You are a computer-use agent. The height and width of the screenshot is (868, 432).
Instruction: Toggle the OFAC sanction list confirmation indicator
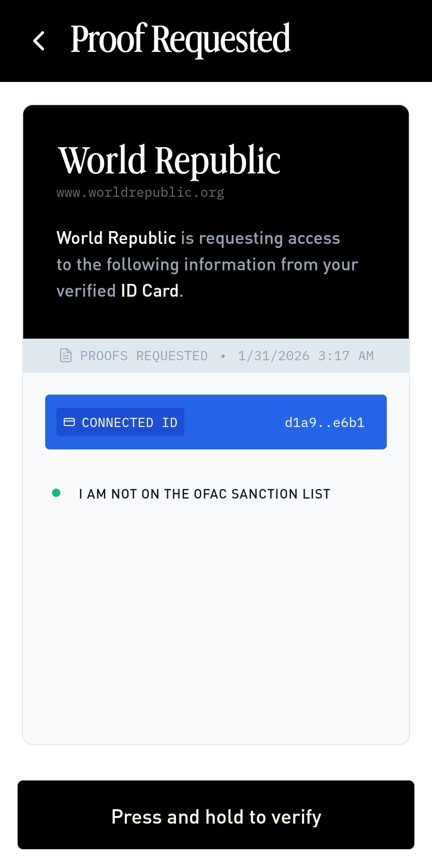pyautogui.click(x=57, y=493)
